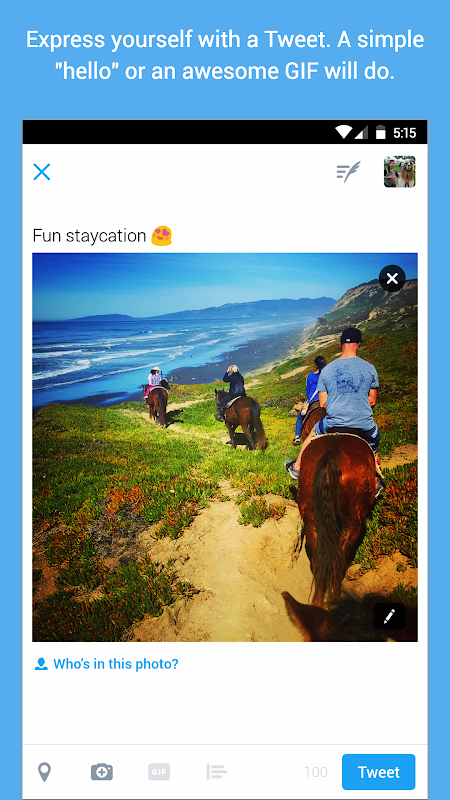This screenshot has width=450, height=800.
Task: Add a poll using the poll icon
Action: (x=217, y=772)
